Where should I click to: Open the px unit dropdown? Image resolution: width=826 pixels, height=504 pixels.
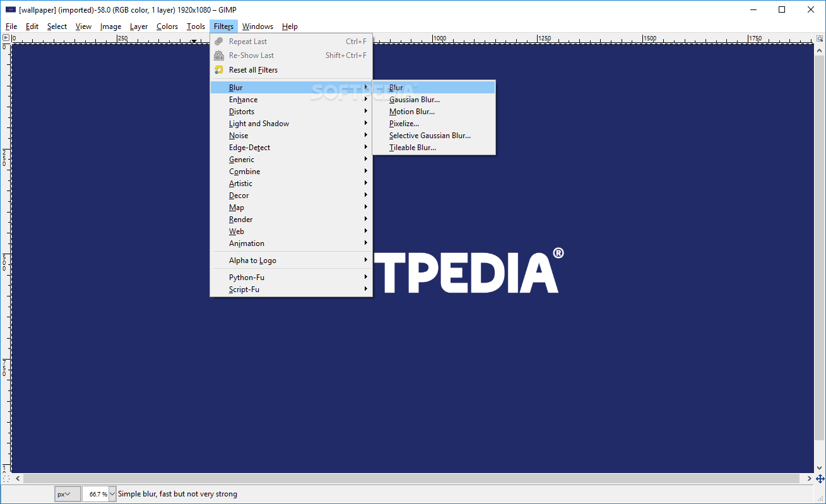click(68, 494)
